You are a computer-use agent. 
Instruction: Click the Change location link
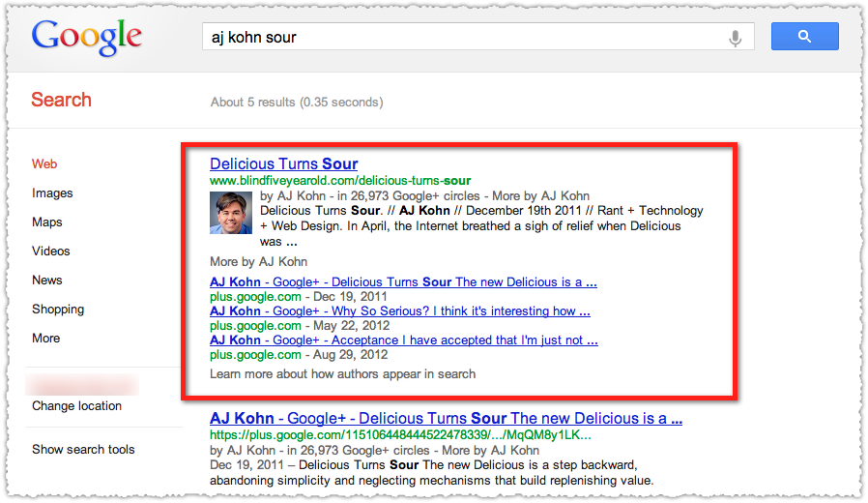click(x=77, y=406)
